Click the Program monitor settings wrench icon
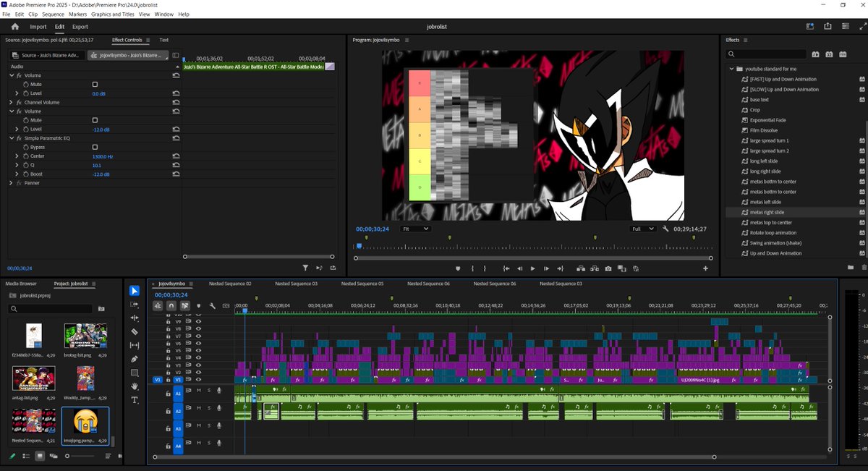 [x=665, y=229]
